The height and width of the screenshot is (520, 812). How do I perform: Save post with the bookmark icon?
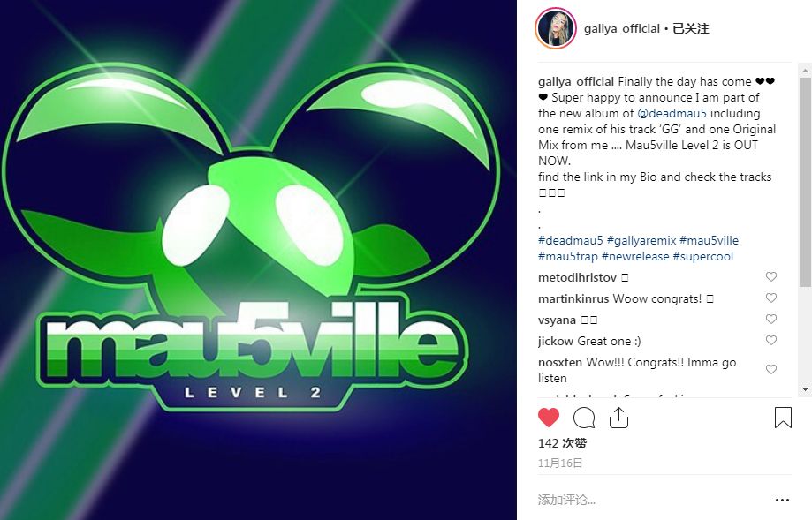coord(783,418)
